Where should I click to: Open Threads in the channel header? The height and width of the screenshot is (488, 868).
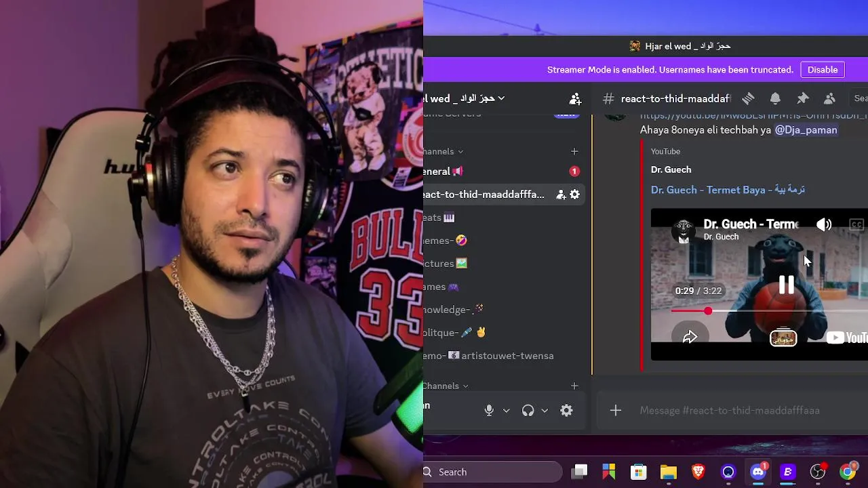pos(748,98)
